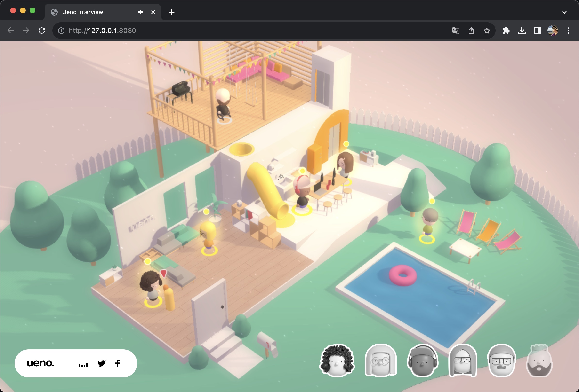The width and height of the screenshot is (579, 392).
Task: Click the Twitter bird icon
Action: [x=101, y=363]
